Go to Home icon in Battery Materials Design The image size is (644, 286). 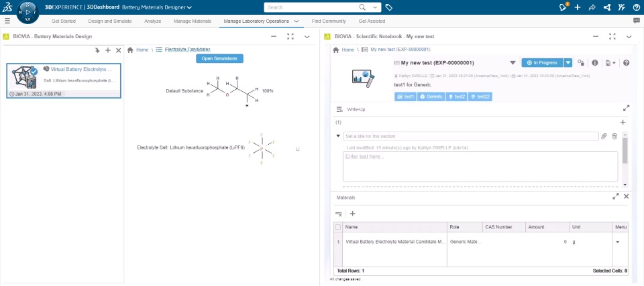point(130,50)
